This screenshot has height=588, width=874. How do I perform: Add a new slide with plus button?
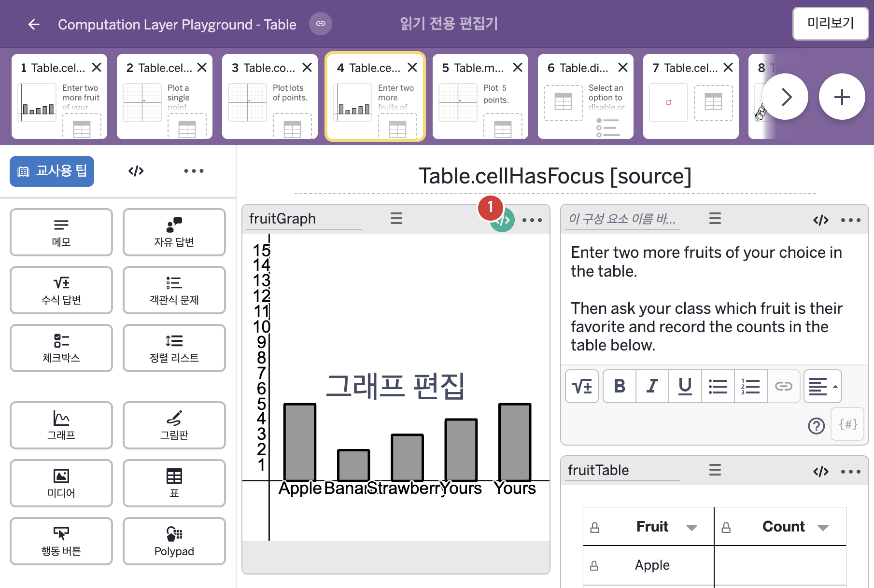842,97
